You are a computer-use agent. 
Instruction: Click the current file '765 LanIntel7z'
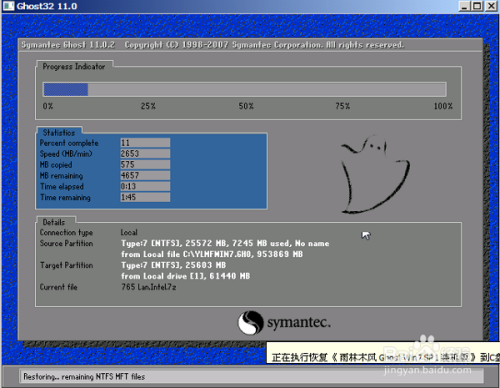[x=149, y=287]
